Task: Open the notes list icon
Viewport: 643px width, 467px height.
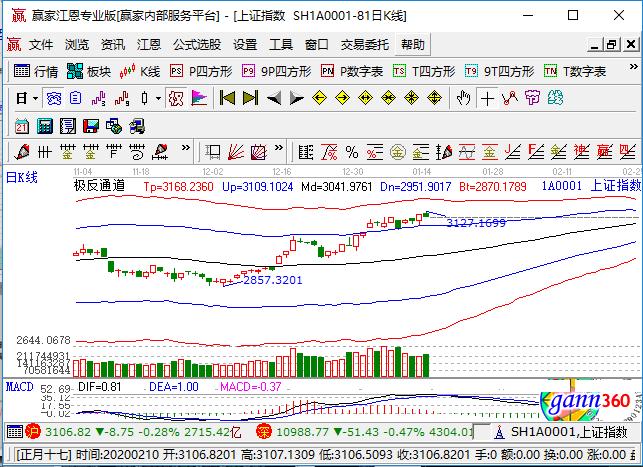Action: click(x=68, y=126)
